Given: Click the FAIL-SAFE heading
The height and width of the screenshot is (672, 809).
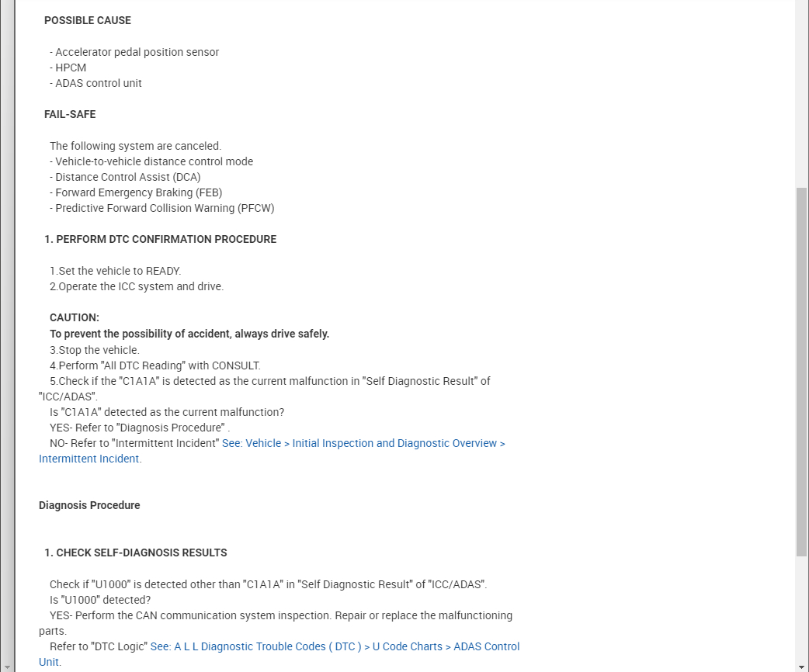Looking at the screenshot, I should coord(70,114).
